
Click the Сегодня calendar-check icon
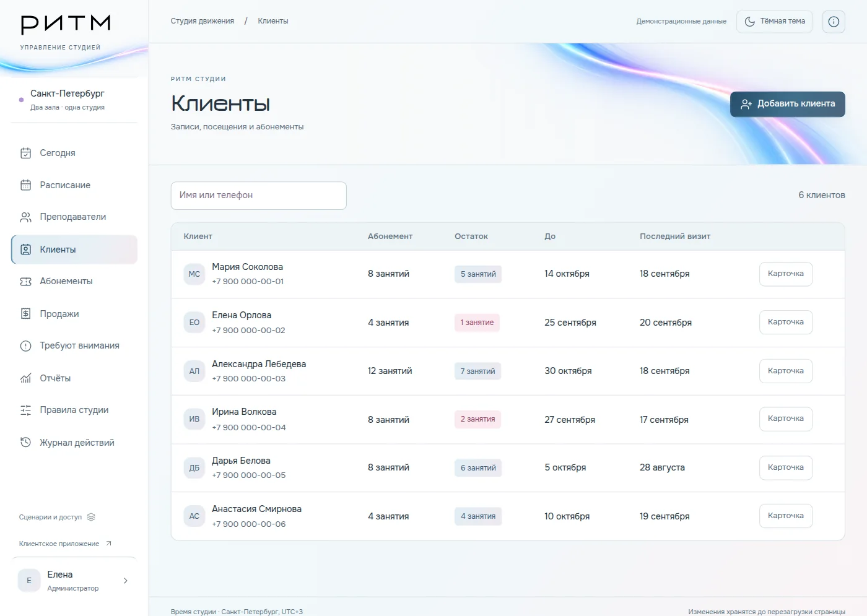25,153
